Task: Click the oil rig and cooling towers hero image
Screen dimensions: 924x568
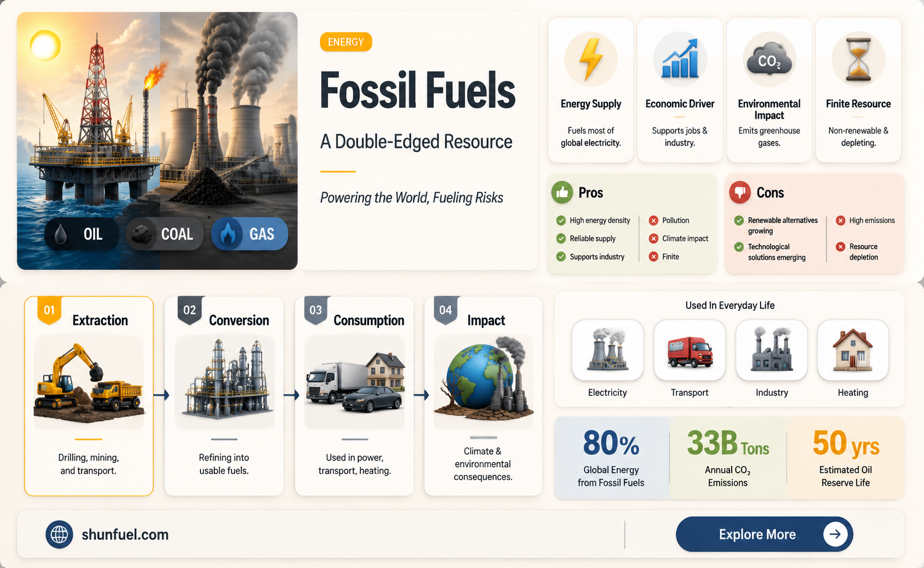Action: [157, 141]
